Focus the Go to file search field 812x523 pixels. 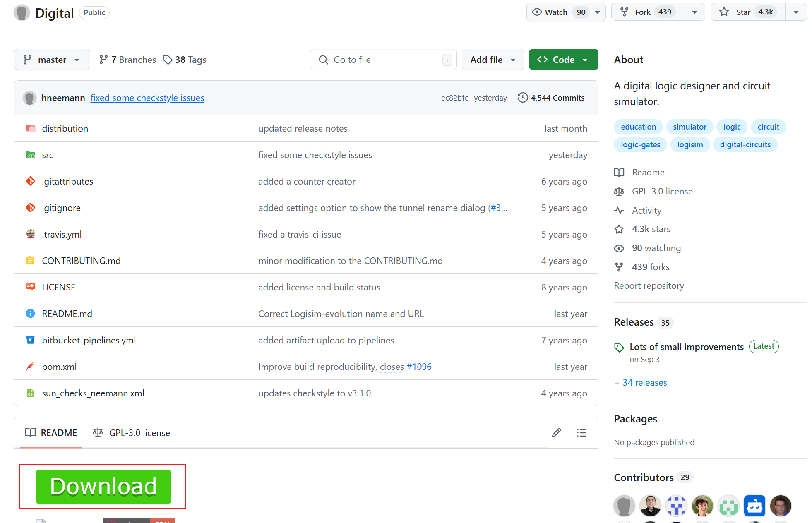(383, 60)
